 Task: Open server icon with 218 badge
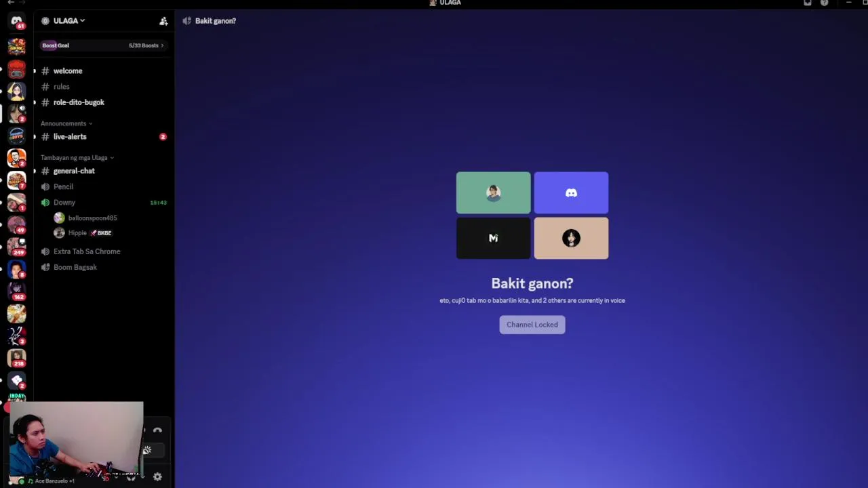[x=16, y=357]
